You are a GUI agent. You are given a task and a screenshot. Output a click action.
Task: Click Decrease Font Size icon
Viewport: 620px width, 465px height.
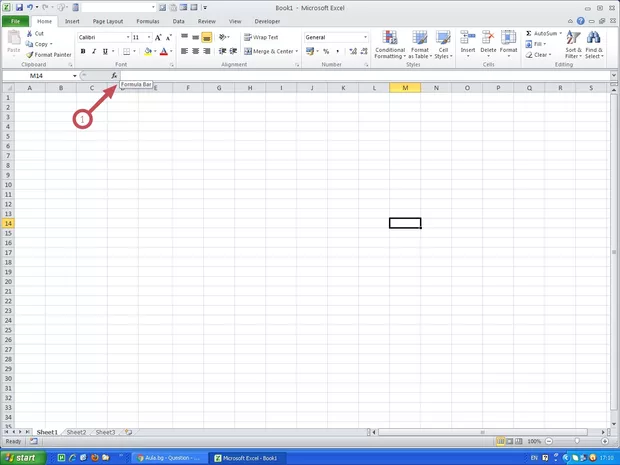pyautogui.click(x=168, y=38)
